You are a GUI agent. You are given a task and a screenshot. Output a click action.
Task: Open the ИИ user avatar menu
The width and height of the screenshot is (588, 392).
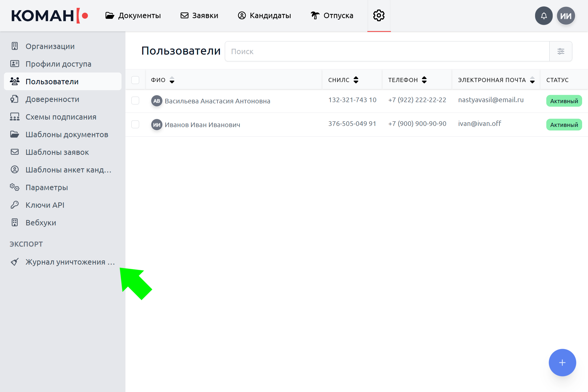click(566, 16)
